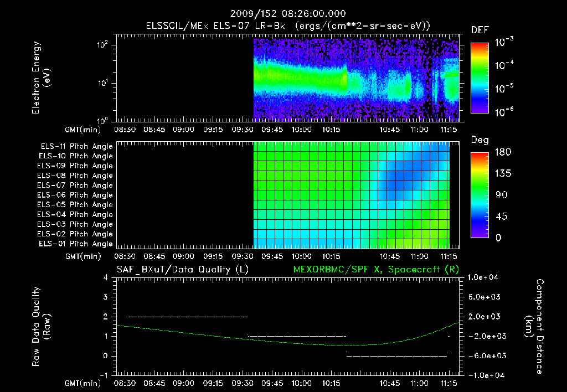This screenshot has height=392, width=567.
Task: Click the DEF rainbow color bar
Action: tap(480, 78)
